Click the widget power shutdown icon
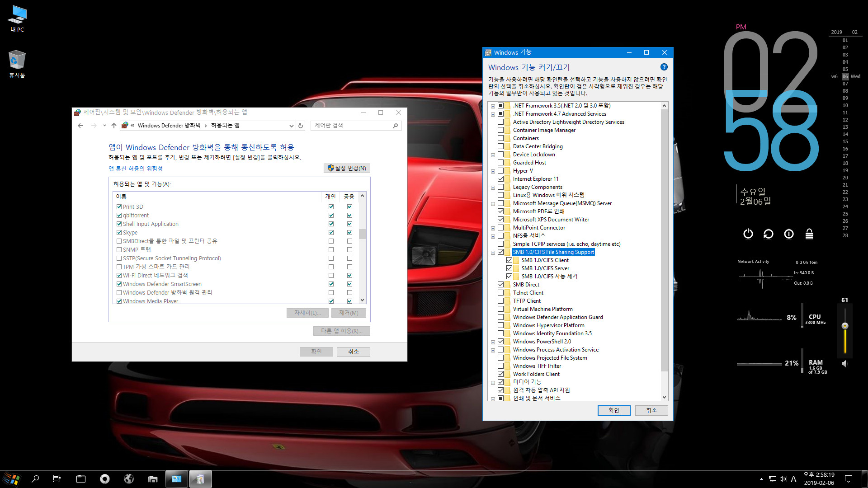 pos(748,234)
